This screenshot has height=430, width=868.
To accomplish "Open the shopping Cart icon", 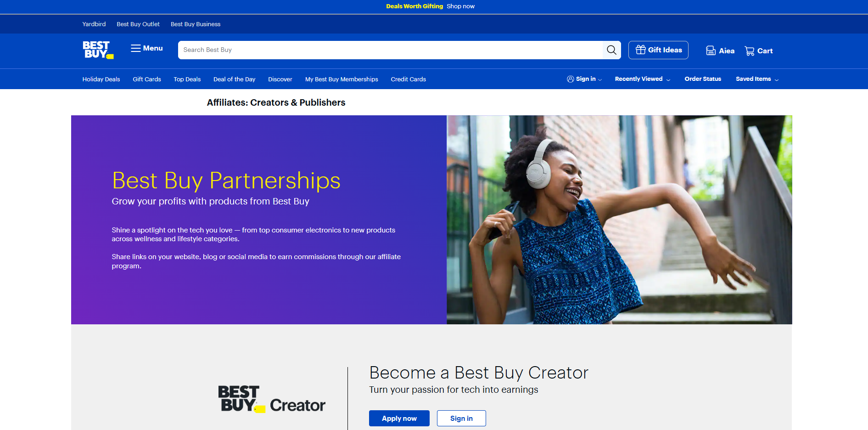I will 749,51.
